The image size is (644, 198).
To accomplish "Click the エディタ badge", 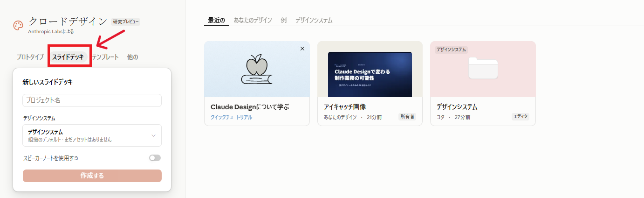I will click(520, 117).
